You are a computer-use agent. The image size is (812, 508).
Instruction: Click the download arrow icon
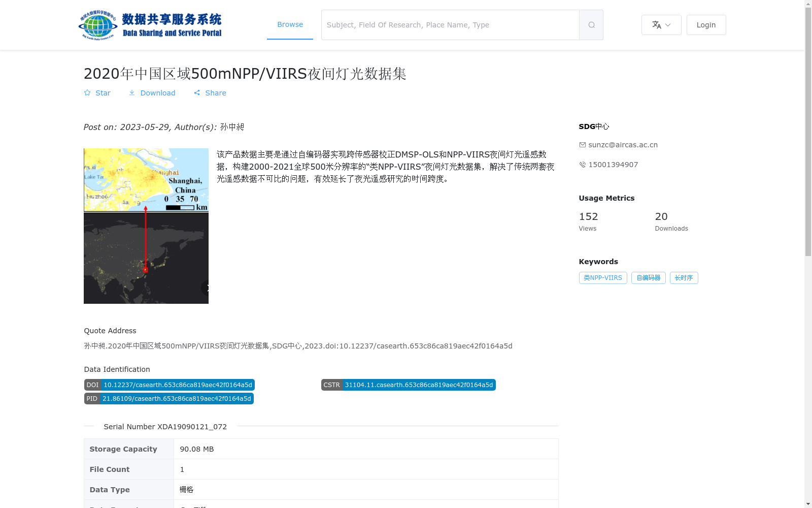[132, 93]
